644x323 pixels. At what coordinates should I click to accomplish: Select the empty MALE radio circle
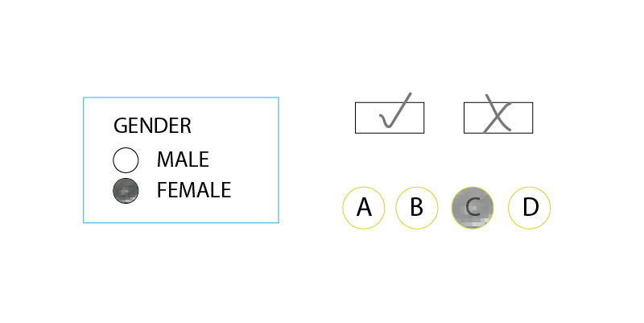tap(126, 159)
